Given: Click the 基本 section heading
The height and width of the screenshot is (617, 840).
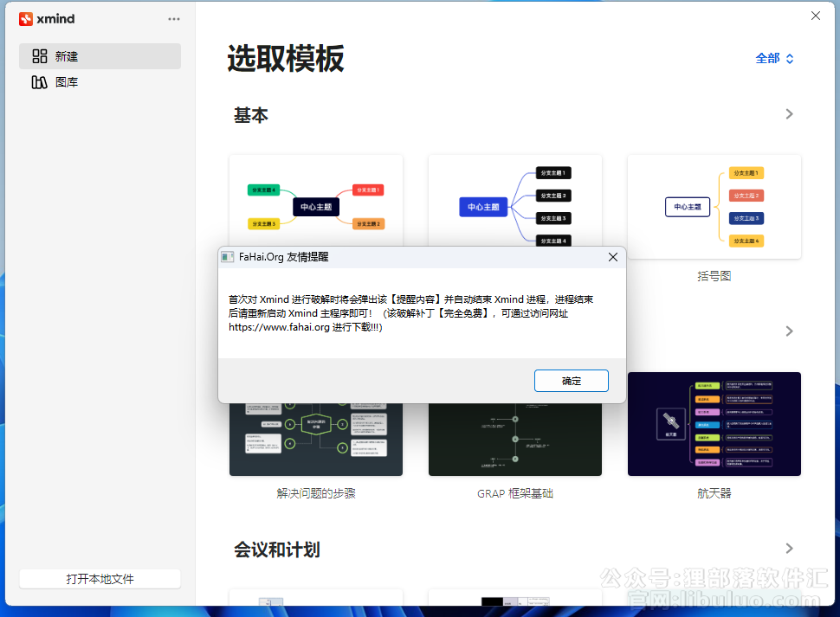Looking at the screenshot, I should coord(251,115).
